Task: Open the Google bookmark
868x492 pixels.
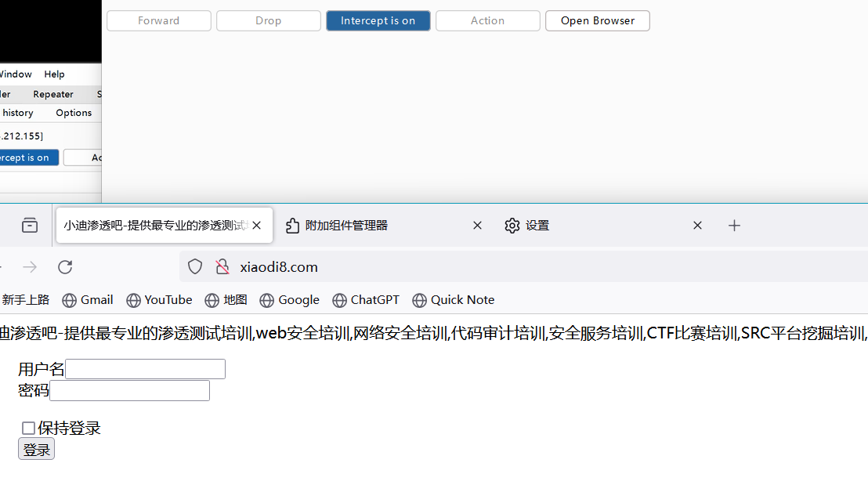Action: click(290, 300)
